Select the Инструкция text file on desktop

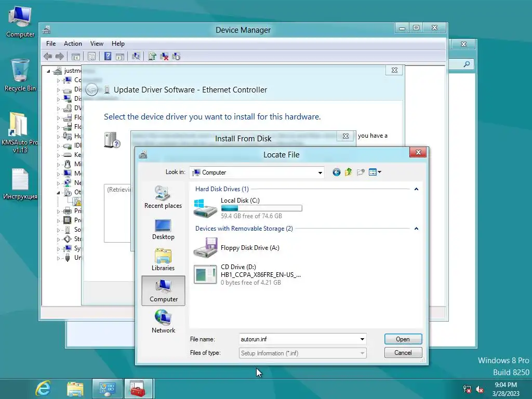tap(20, 184)
